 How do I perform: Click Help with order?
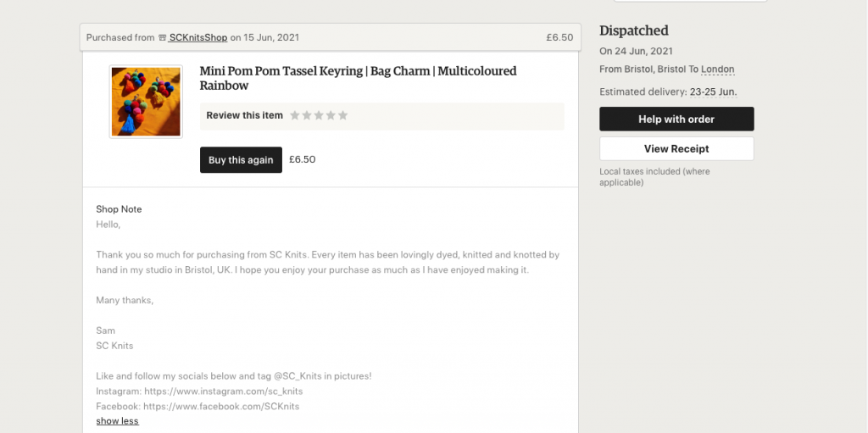pyautogui.click(x=676, y=119)
